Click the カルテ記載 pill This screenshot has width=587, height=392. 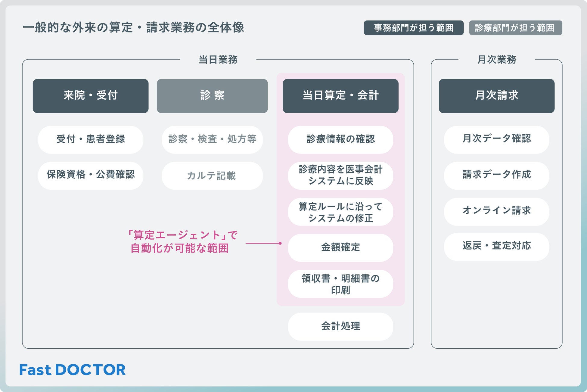[212, 176]
